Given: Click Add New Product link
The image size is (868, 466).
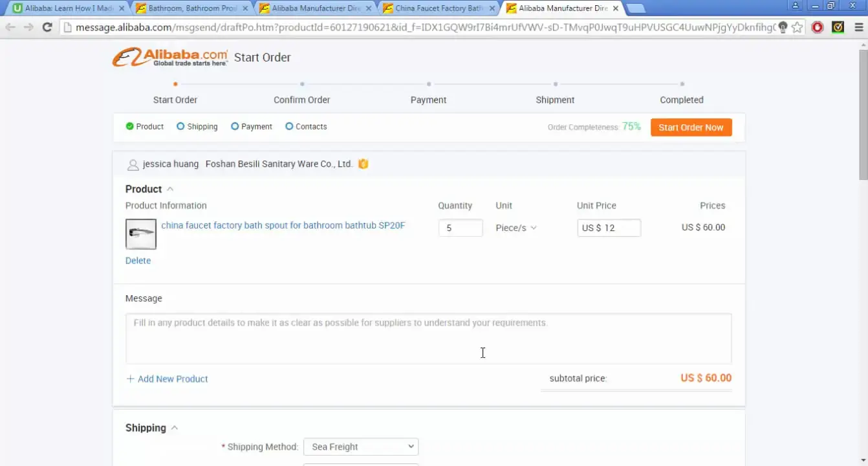Looking at the screenshot, I should click(x=167, y=379).
